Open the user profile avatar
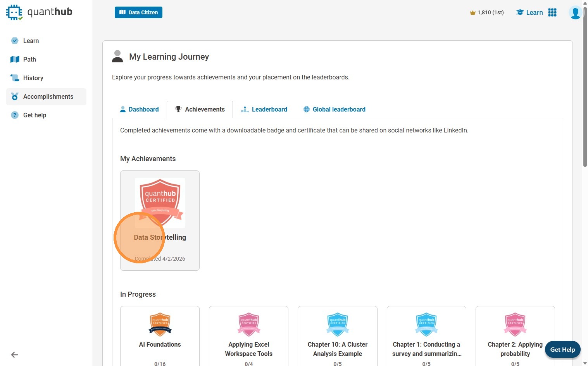 [x=575, y=12]
